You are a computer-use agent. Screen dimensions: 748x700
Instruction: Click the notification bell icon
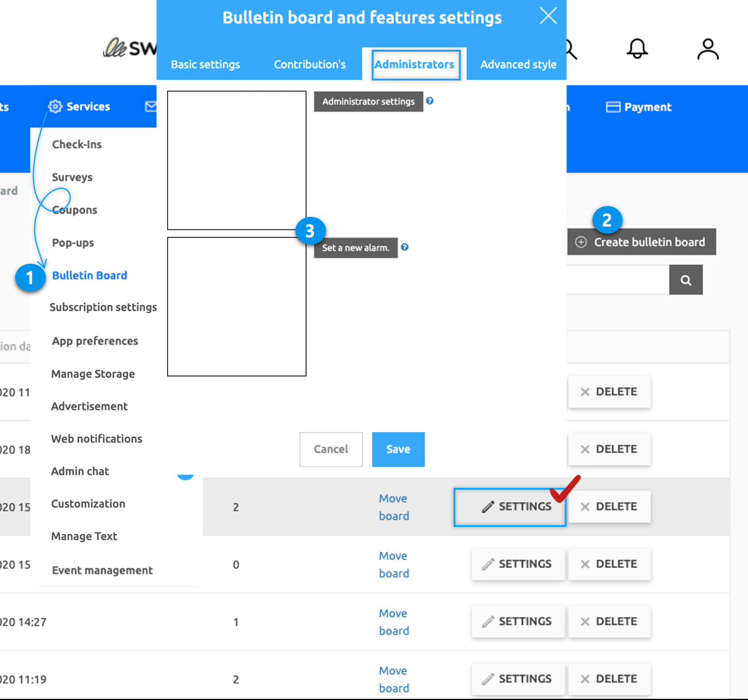pyautogui.click(x=637, y=49)
